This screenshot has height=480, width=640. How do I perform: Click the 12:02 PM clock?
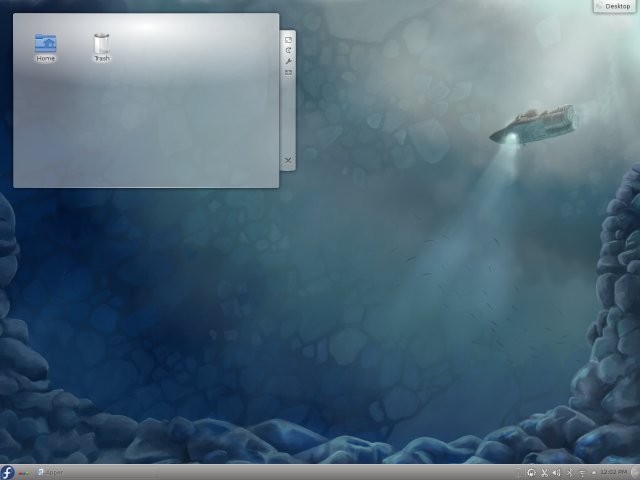pos(612,472)
